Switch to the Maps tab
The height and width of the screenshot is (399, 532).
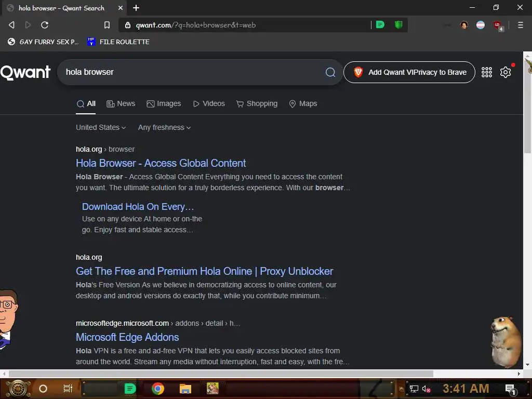(303, 104)
